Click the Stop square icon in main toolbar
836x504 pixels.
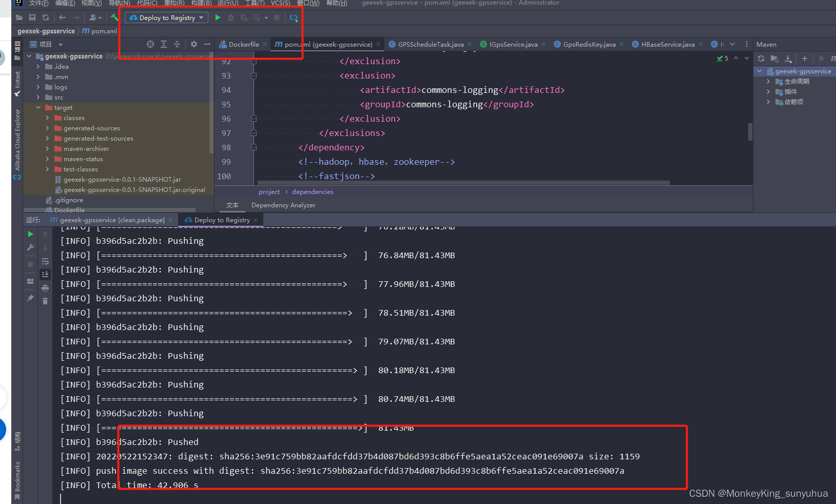click(x=277, y=17)
